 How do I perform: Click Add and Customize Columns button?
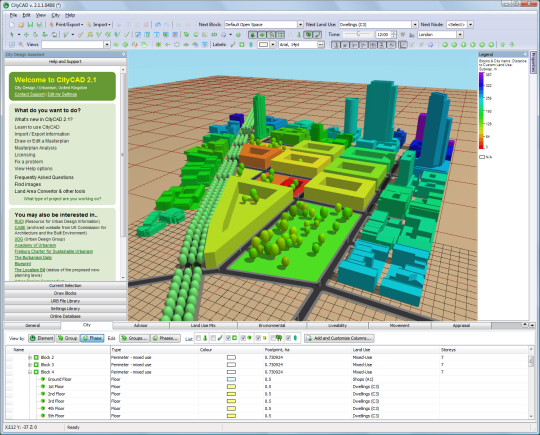(x=339, y=338)
